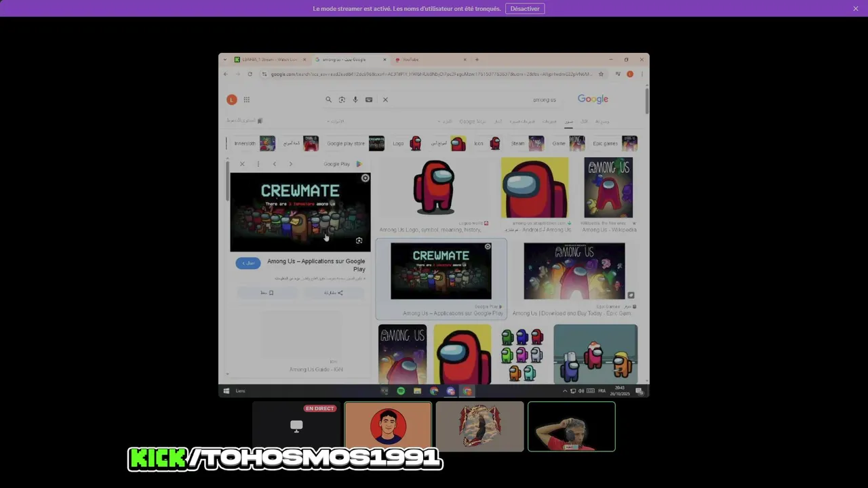Image resolution: width=868 pixels, height=488 pixels.
Task: Filter by the Icon chip
Action: (487, 144)
